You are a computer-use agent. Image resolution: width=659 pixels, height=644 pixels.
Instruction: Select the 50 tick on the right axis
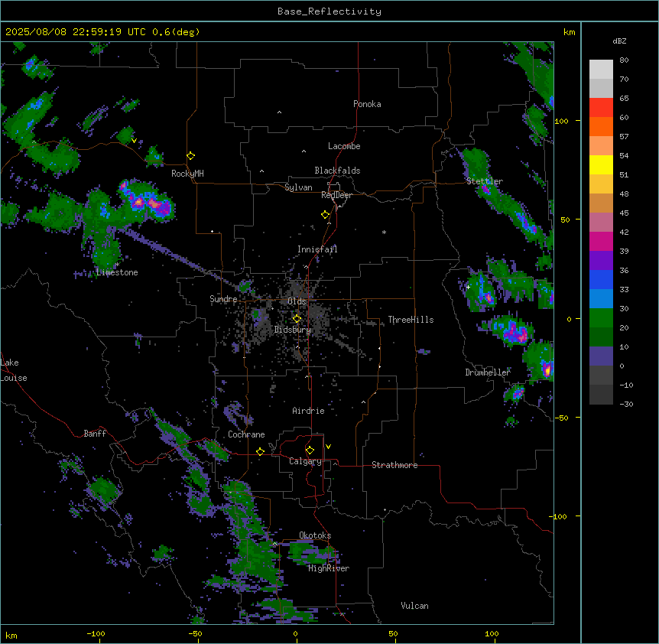[x=565, y=220]
